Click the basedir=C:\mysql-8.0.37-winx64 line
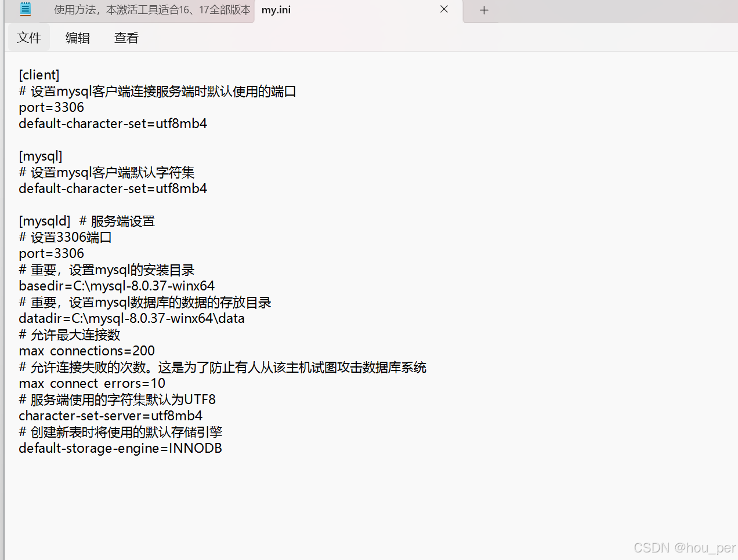The height and width of the screenshot is (560, 738). (117, 286)
